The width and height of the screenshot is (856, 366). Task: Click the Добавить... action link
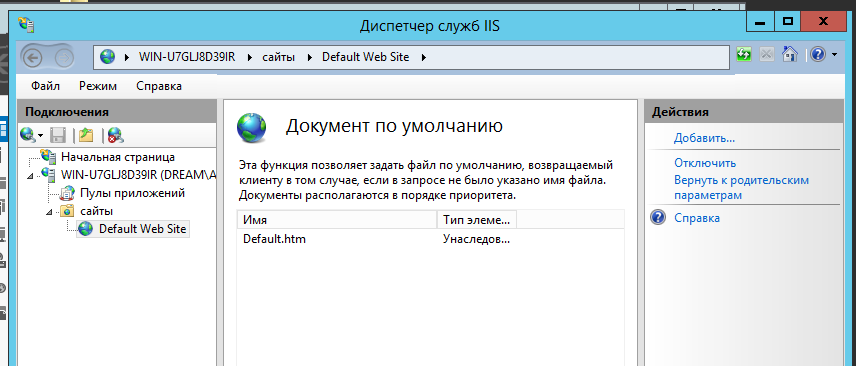[704, 138]
